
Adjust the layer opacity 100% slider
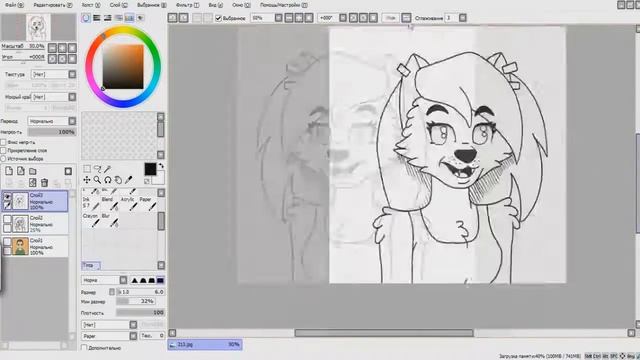point(52,132)
